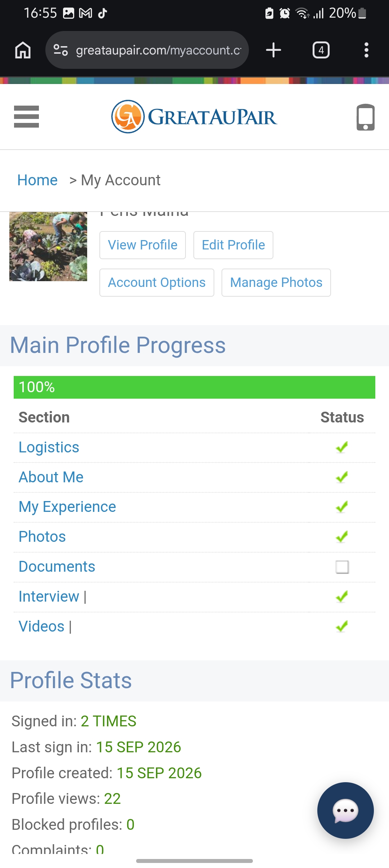Open the tab switcher showing 4 tabs
The height and width of the screenshot is (868, 389).
click(321, 50)
